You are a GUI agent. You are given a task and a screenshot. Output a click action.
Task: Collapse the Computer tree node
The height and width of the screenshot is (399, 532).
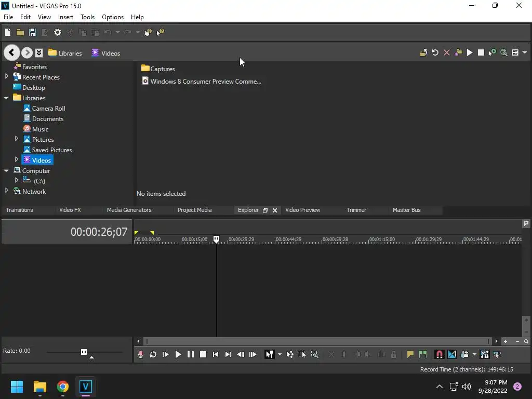(x=6, y=170)
